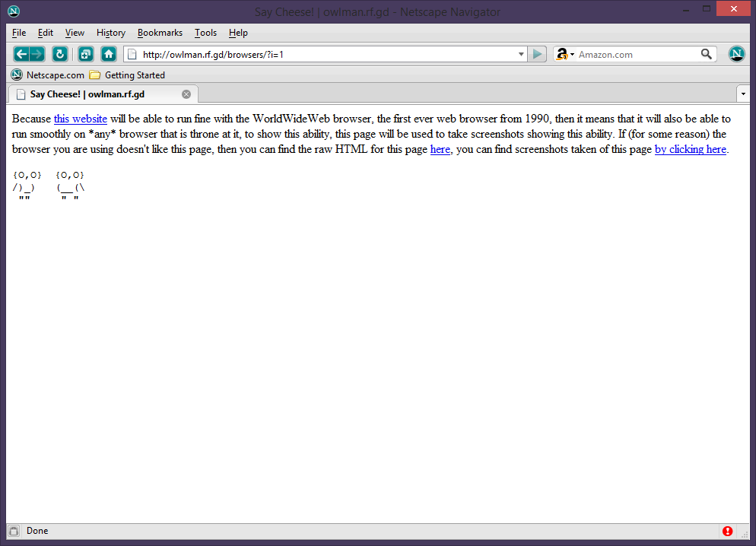Open the Bookmarks menu

click(160, 33)
